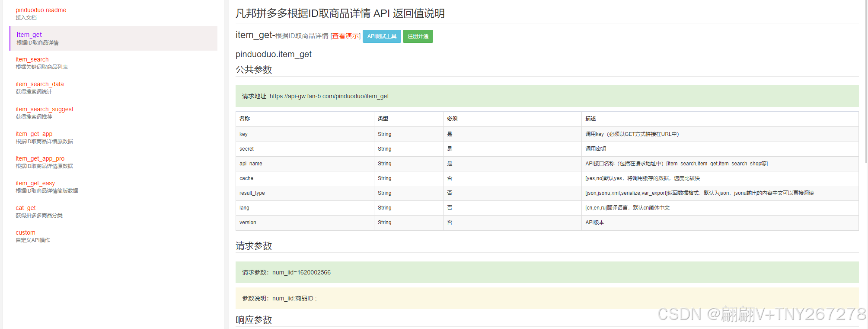Click the 参数说明 num_iid:商品ID note
The height and width of the screenshot is (329, 868).
pos(279,298)
